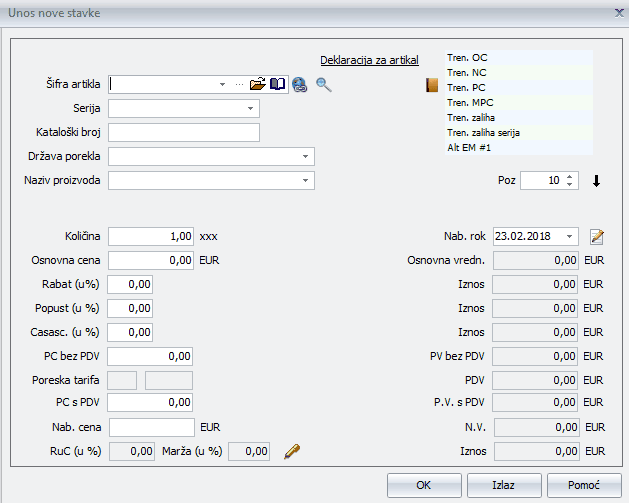This screenshot has height=503, width=629.
Task: Click the globe link icon
Action: (x=299, y=85)
